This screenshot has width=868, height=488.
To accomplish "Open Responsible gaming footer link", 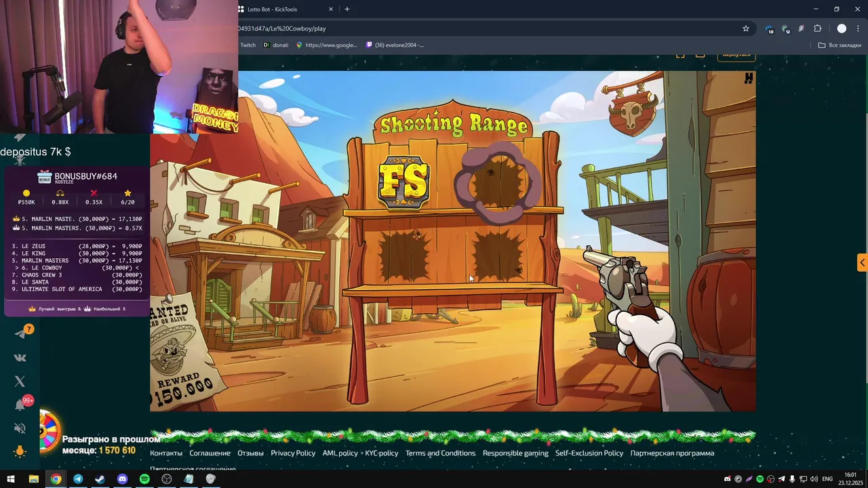I will coord(515,453).
